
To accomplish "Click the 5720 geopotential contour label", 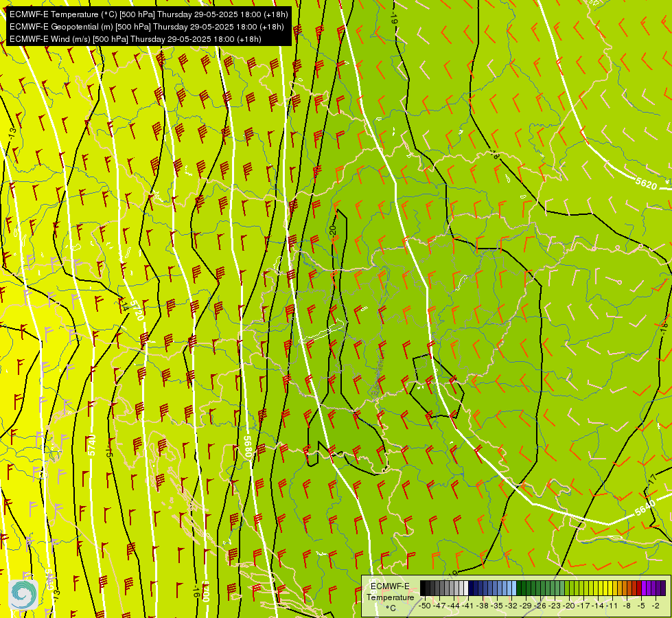I will point(137,310).
